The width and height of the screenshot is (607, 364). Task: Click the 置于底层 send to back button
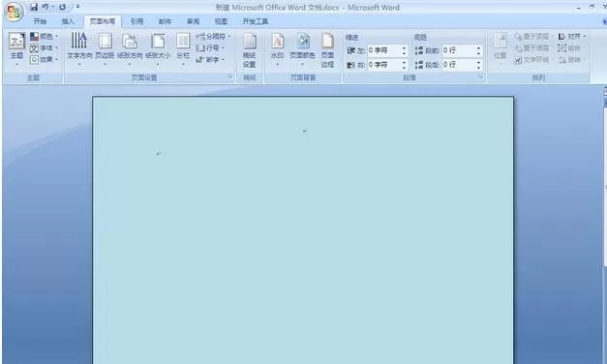533,48
